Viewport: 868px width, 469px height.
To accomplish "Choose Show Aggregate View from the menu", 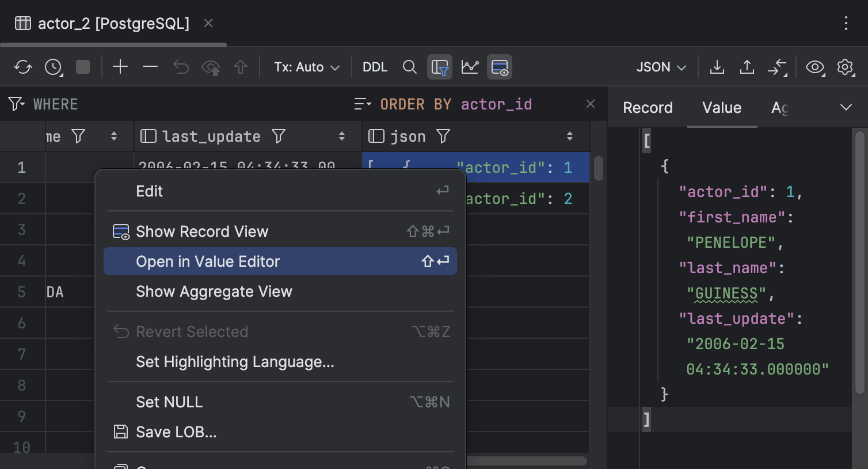I will pyautogui.click(x=214, y=292).
